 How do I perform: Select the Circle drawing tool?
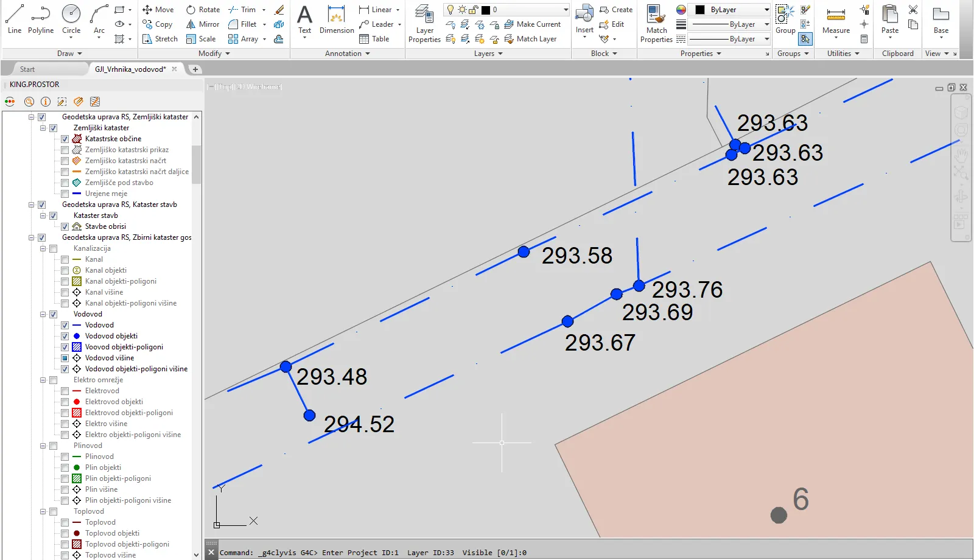coord(71,19)
